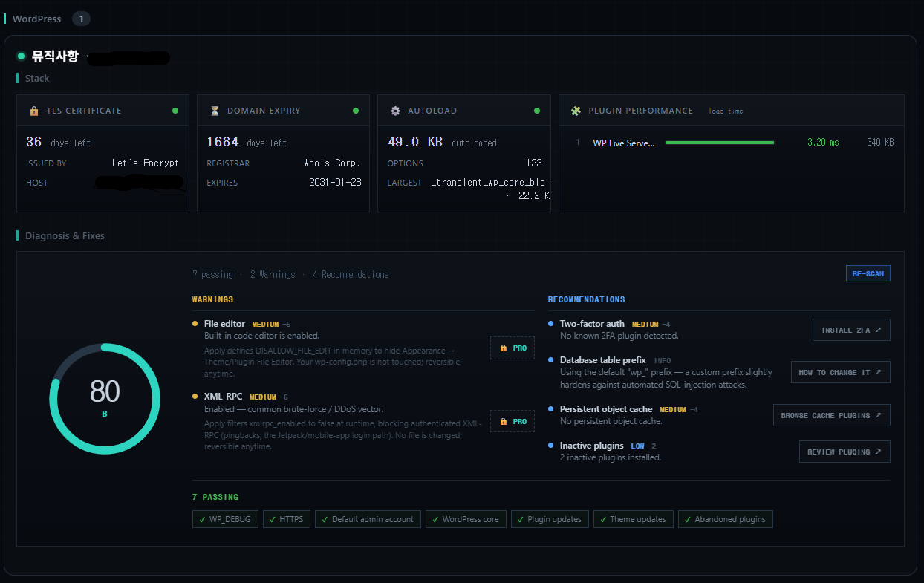This screenshot has width=924, height=583.
Task: Select the Theme updates passing chip
Action: click(x=634, y=519)
